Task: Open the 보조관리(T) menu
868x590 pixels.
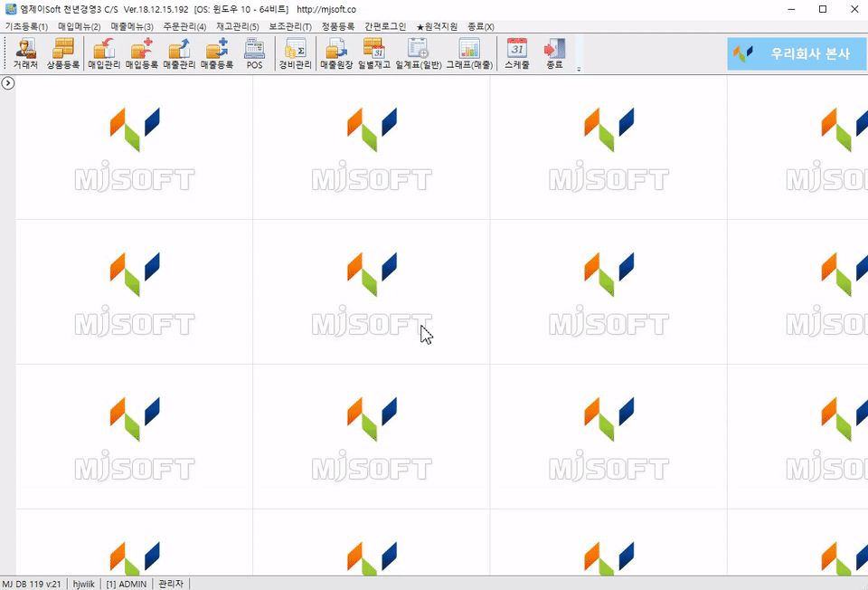Action: coord(290,26)
